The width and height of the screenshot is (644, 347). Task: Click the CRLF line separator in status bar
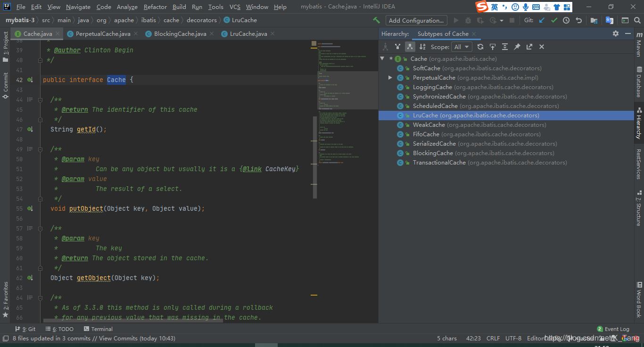(x=493, y=338)
